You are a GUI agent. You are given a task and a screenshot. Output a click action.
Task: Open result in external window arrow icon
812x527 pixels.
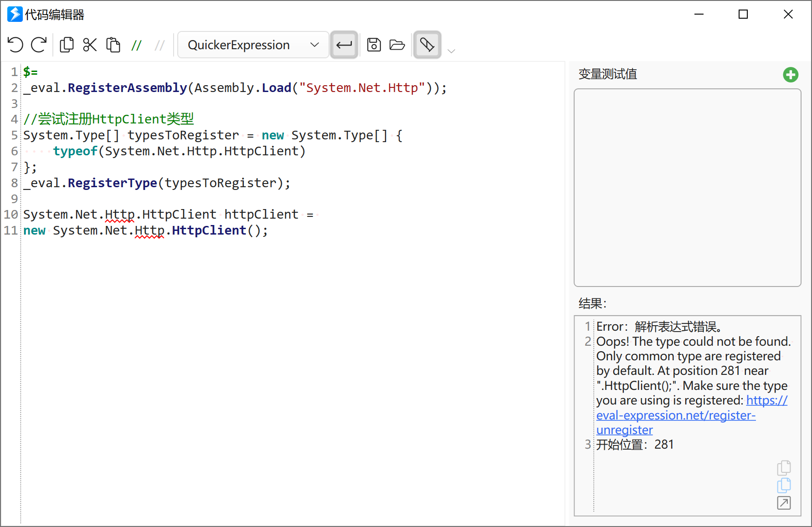784,503
